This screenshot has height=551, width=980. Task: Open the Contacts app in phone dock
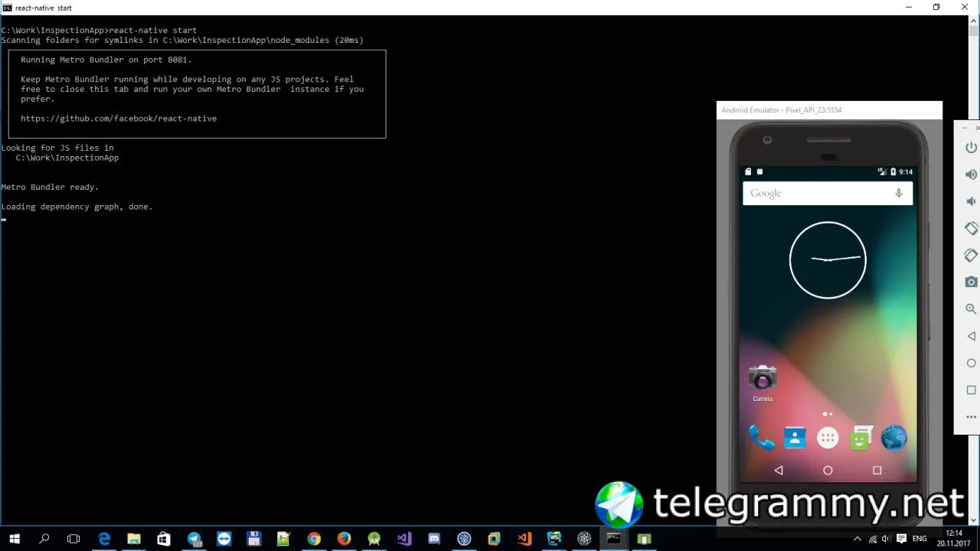pos(795,438)
